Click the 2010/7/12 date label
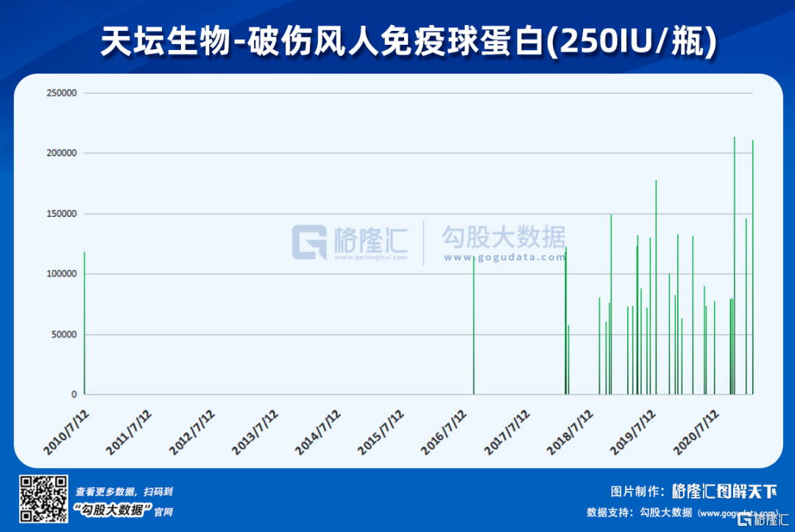 66,432
